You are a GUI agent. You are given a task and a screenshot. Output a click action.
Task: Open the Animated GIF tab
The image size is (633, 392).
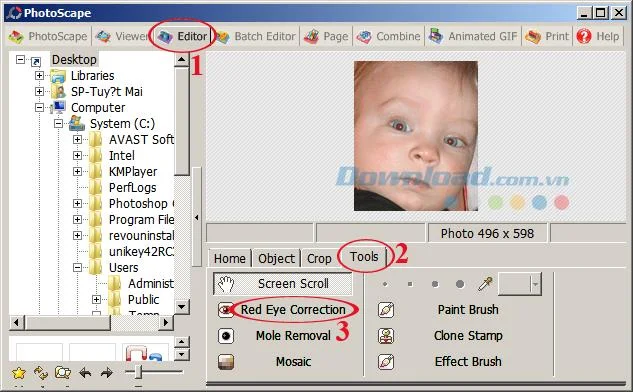(473, 36)
